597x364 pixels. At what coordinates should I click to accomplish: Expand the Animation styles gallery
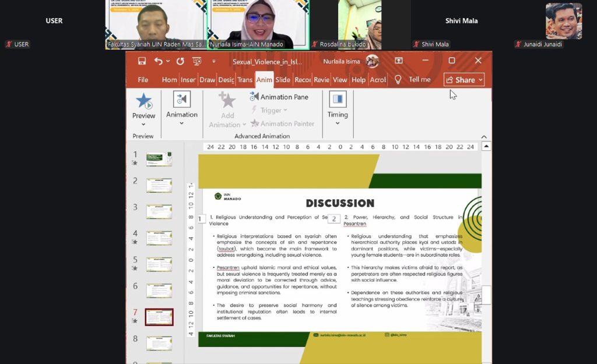182,123
